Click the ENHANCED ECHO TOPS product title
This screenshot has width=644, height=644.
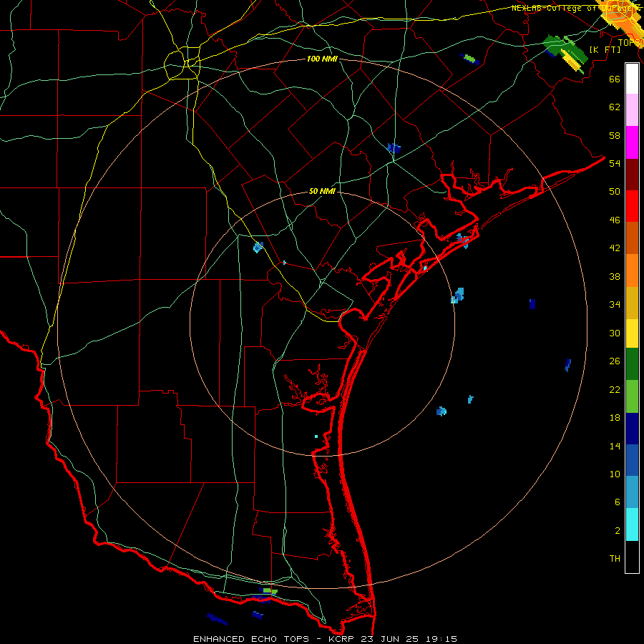[250, 639]
